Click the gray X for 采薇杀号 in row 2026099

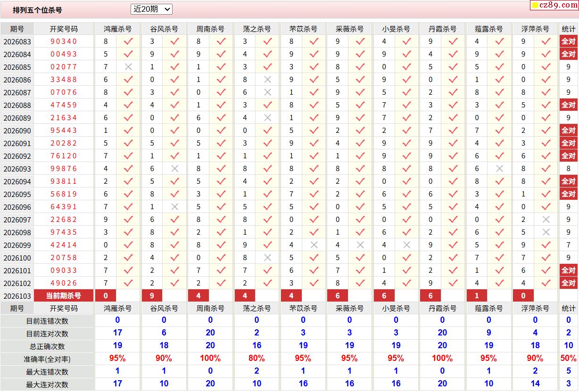[360, 245]
